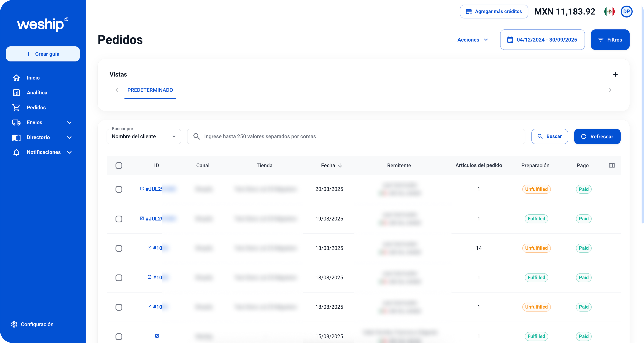This screenshot has width=644, height=343.
Task: Sort by Fecha using arrow icon
Action: click(x=340, y=165)
